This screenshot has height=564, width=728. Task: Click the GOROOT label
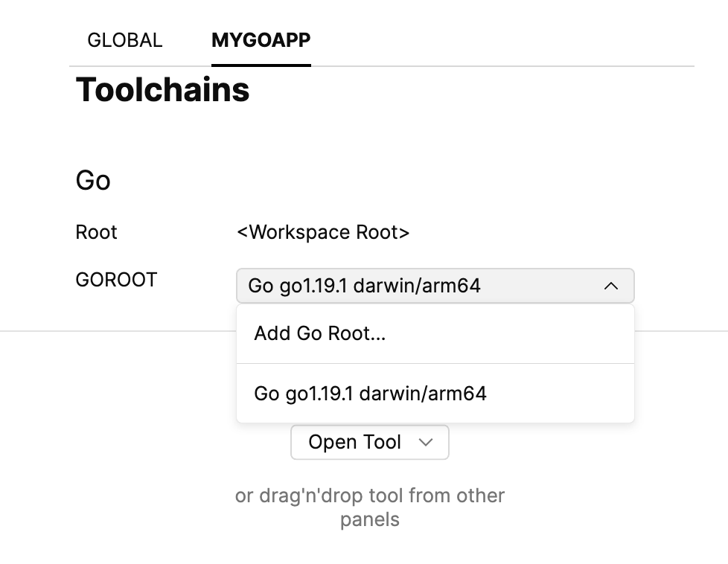116,279
